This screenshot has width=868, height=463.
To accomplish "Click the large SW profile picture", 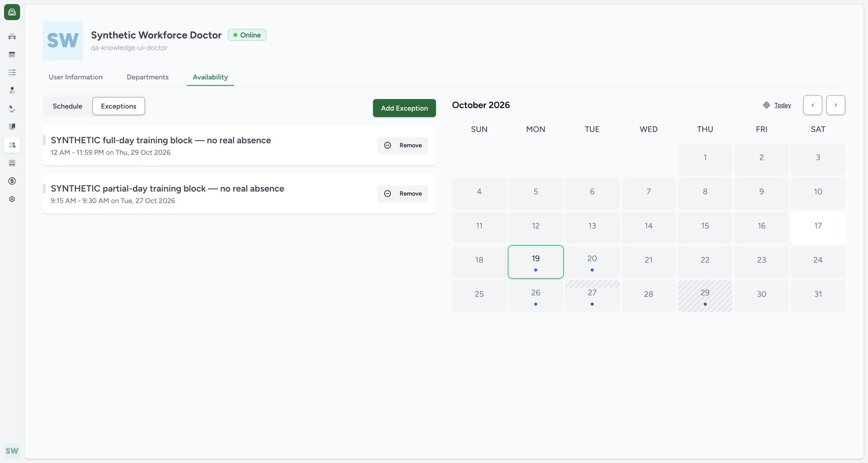I will click(63, 41).
